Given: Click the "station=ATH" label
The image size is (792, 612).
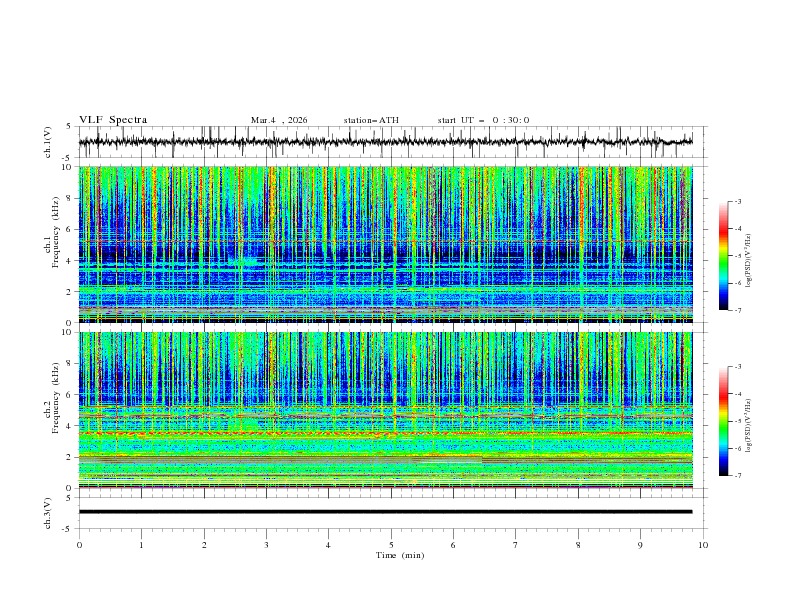Looking at the screenshot, I should point(371,120).
